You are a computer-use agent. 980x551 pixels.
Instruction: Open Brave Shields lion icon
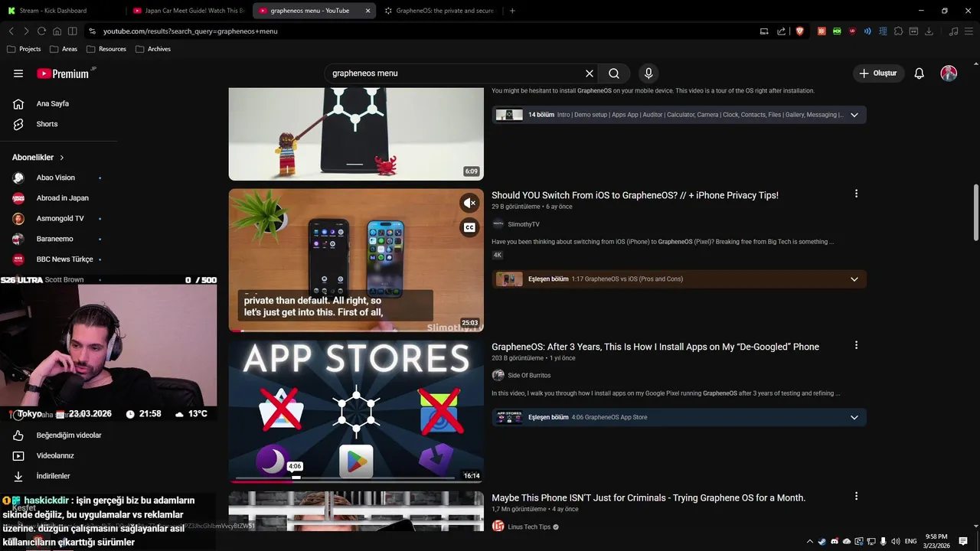coord(800,31)
